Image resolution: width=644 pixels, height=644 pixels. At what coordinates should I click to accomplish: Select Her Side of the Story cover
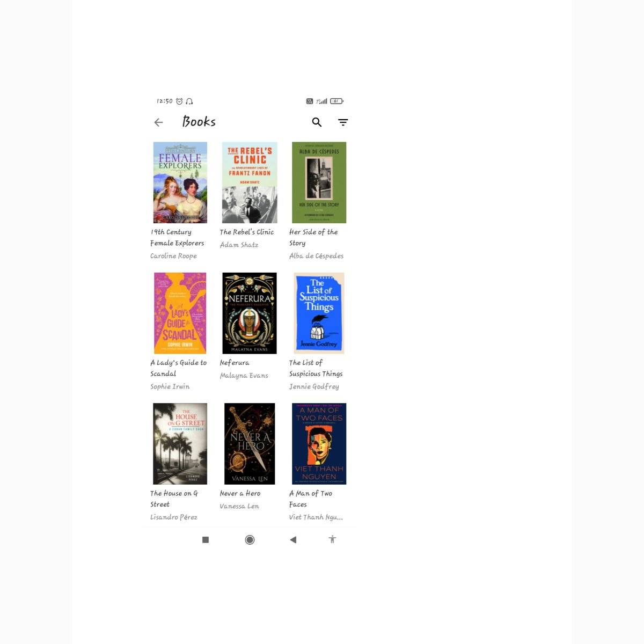pyautogui.click(x=319, y=182)
